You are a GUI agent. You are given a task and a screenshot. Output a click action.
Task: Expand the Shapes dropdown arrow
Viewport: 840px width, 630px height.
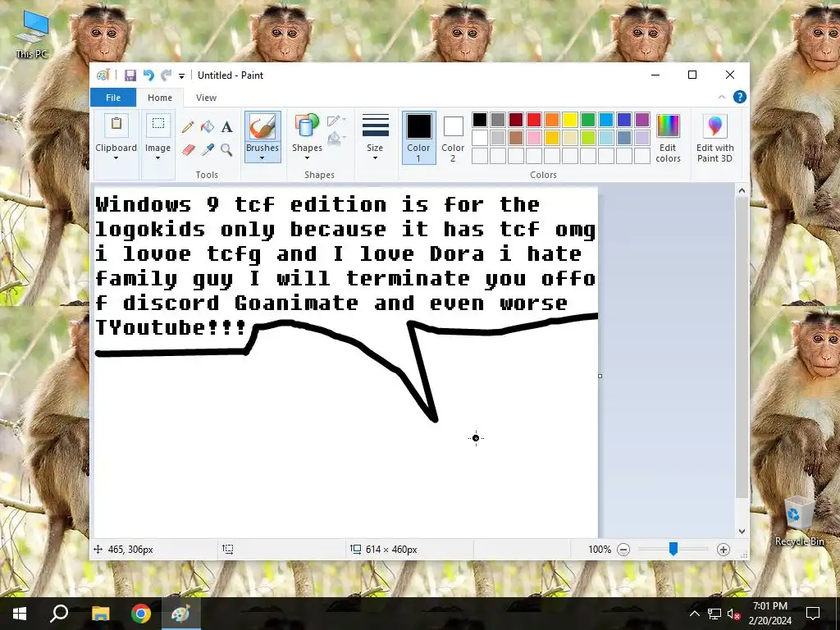click(x=307, y=158)
